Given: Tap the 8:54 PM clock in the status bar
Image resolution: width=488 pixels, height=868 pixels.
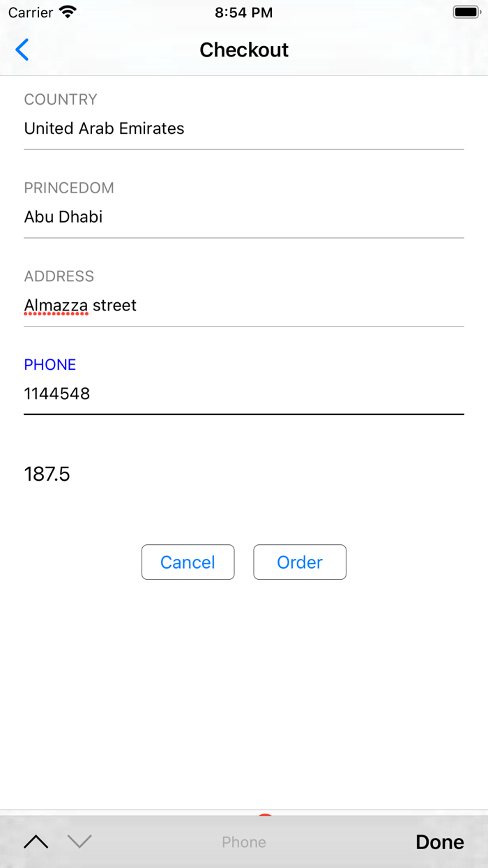Looking at the screenshot, I should point(244,11).
